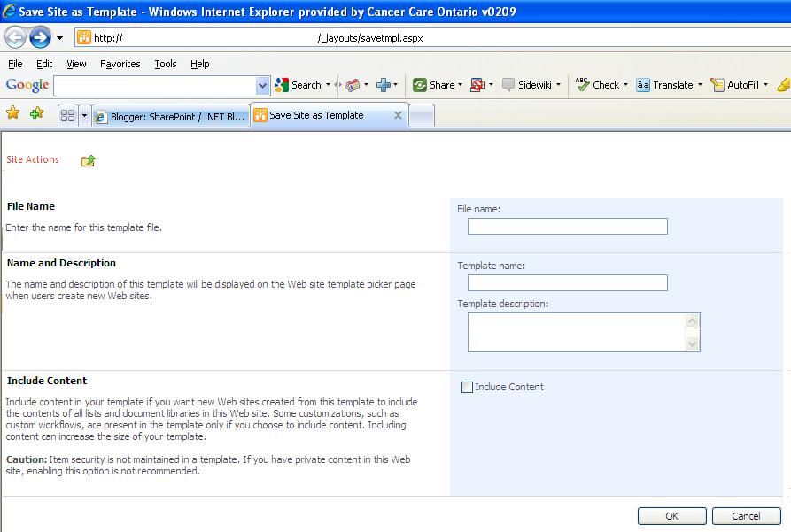The height and width of the screenshot is (532, 791).
Task: Click the Template name input field
Action: (568, 283)
